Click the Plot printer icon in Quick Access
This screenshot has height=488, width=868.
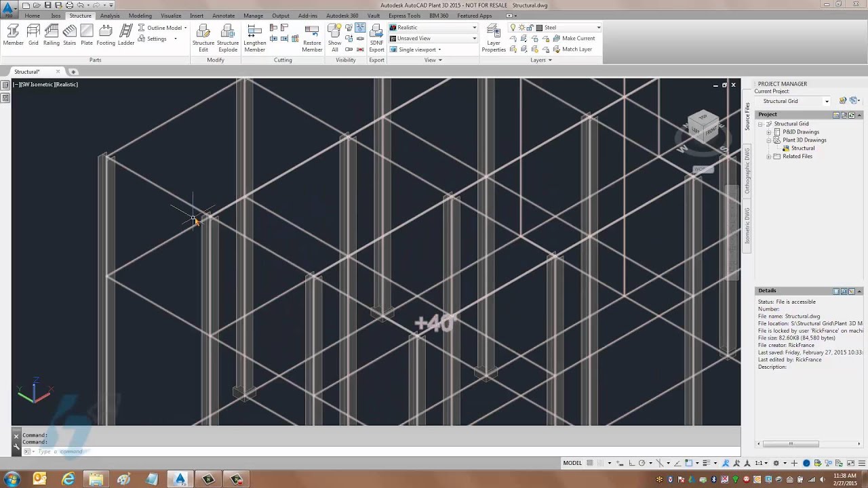tap(69, 5)
